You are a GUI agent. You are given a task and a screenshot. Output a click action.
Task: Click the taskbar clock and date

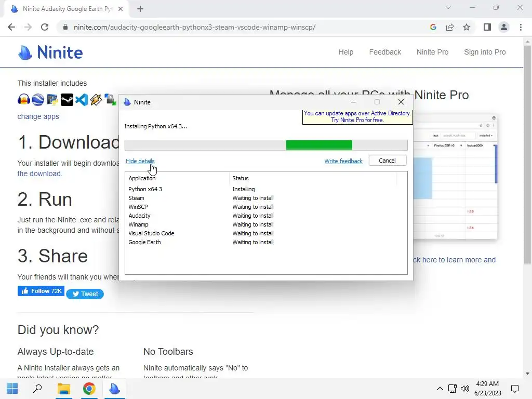[x=487, y=389]
